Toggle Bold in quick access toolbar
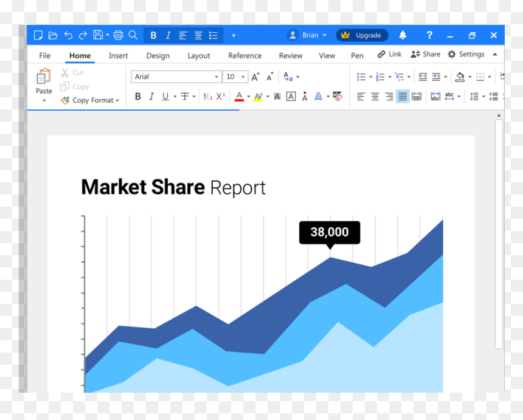Image resolution: width=523 pixels, height=420 pixels. pos(153,35)
